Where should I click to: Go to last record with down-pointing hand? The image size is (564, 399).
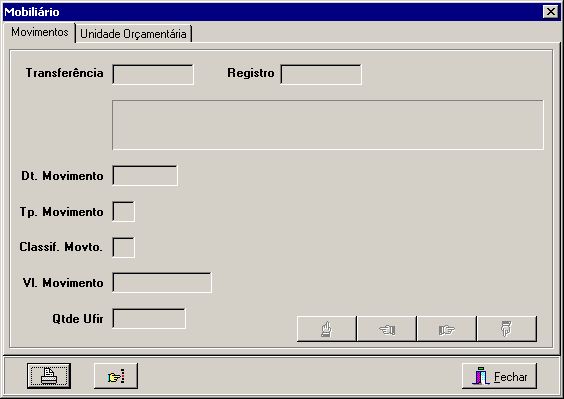coord(507,329)
